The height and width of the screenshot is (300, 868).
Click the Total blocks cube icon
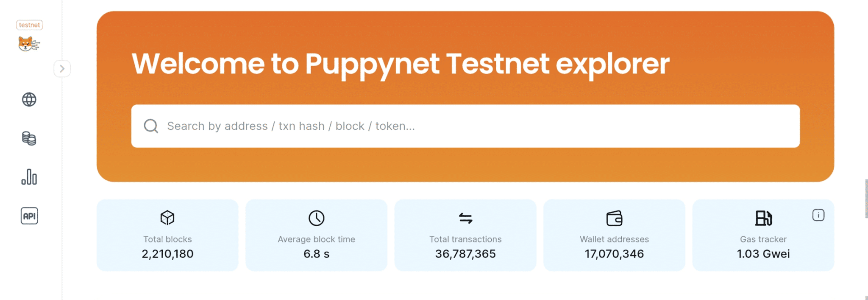pos(167,218)
